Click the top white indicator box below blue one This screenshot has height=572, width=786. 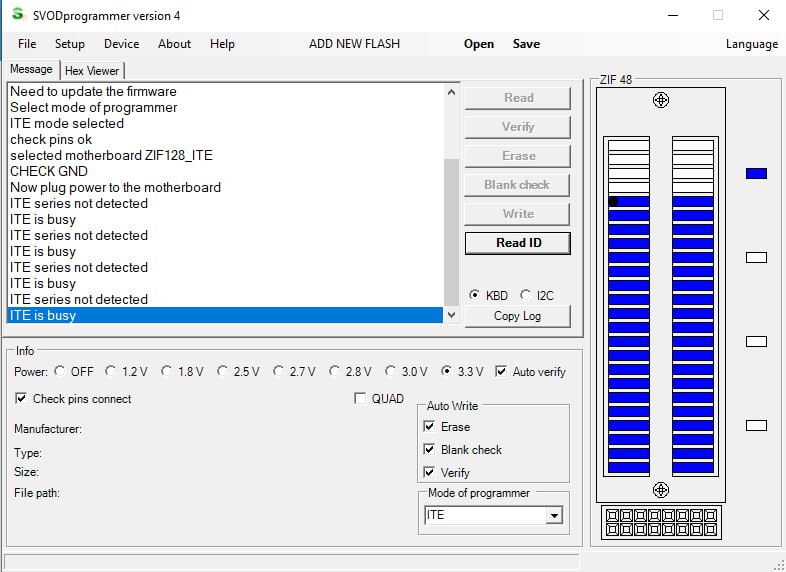pyautogui.click(x=756, y=257)
